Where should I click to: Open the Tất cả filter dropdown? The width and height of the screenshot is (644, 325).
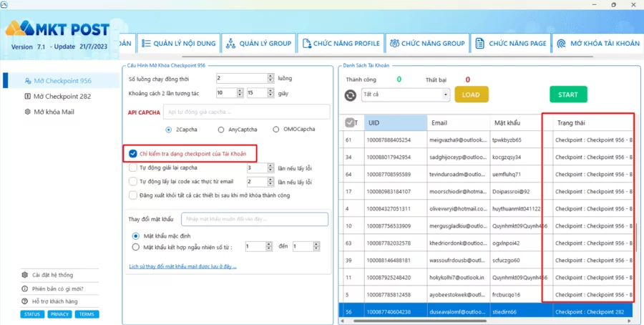406,94
